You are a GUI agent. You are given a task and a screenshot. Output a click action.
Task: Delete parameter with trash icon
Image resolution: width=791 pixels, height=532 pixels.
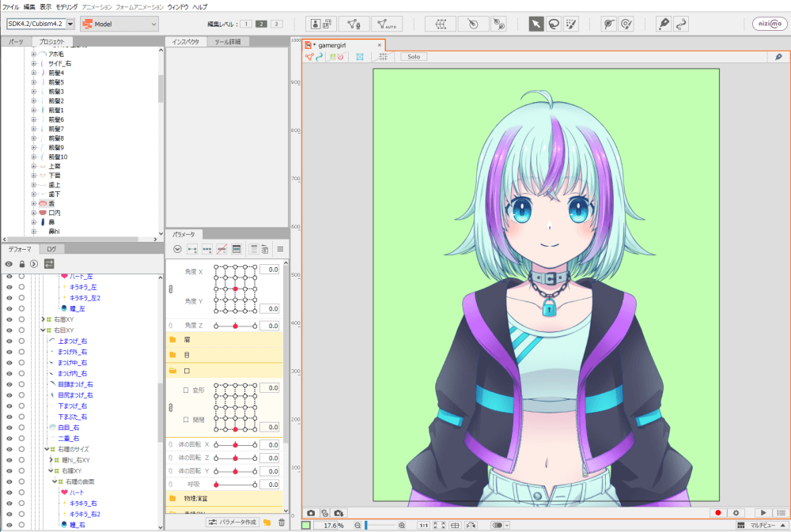click(x=282, y=523)
